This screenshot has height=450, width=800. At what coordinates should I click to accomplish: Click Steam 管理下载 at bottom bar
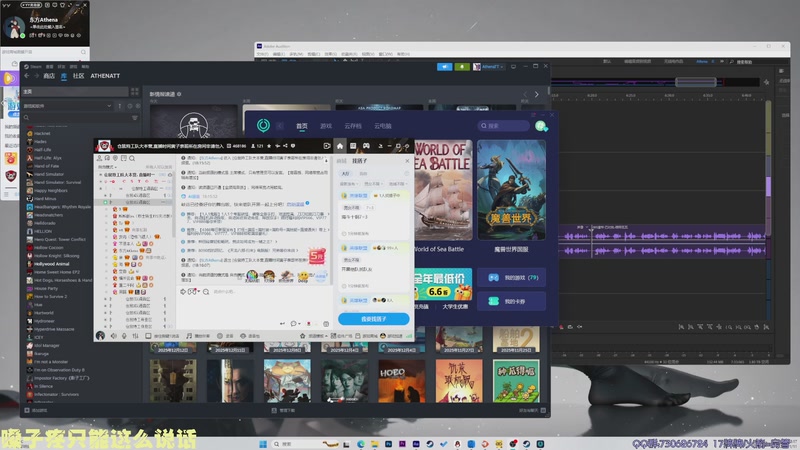point(284,410)
